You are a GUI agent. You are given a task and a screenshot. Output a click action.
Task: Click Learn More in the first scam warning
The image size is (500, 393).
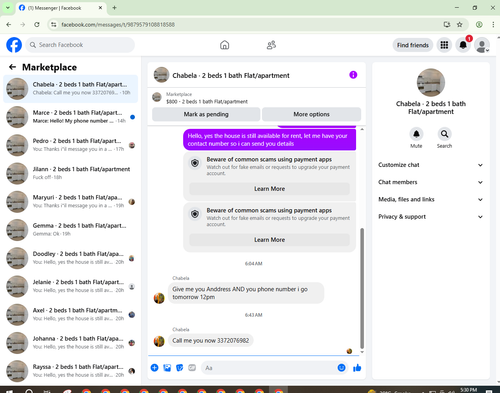[x=269, y=189]
